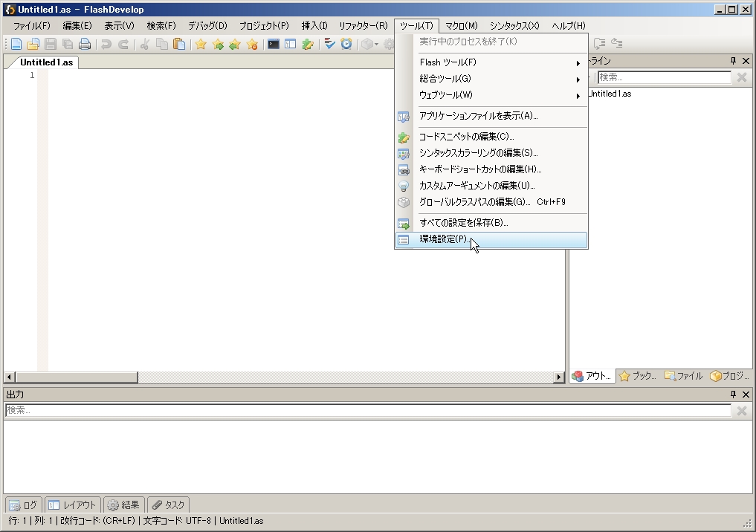Switch to the 結果 bottom tab
The image size is (756, 532).
[123, 505]
